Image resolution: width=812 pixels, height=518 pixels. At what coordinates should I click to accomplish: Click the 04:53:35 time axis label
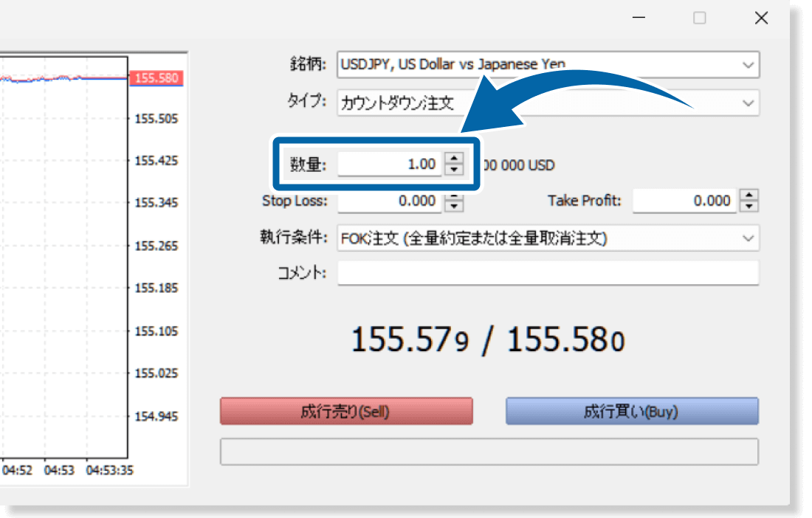point(110,470)
